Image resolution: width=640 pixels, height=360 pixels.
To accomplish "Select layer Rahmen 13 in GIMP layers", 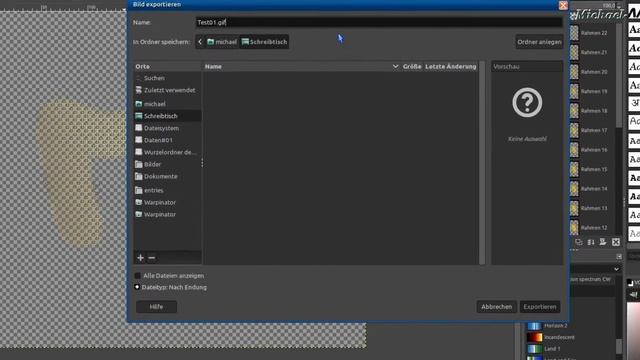I will 594,208.
